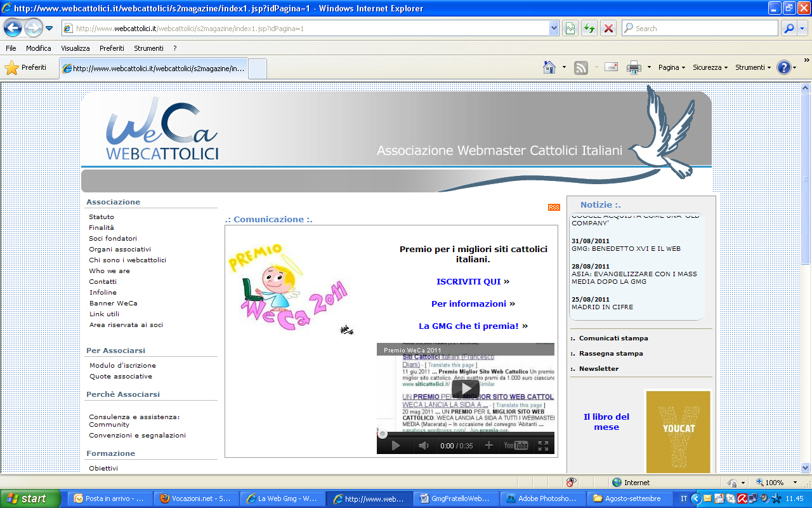This screenshot has height=508, width=812.
Task: Open the recent pages dropdown arrow
Action: 49,29
